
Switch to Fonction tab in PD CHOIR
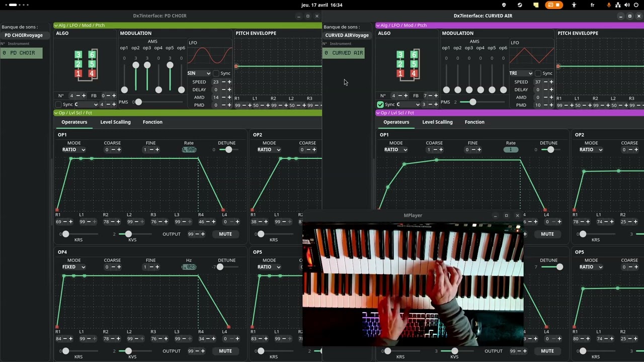pos(152,122)
